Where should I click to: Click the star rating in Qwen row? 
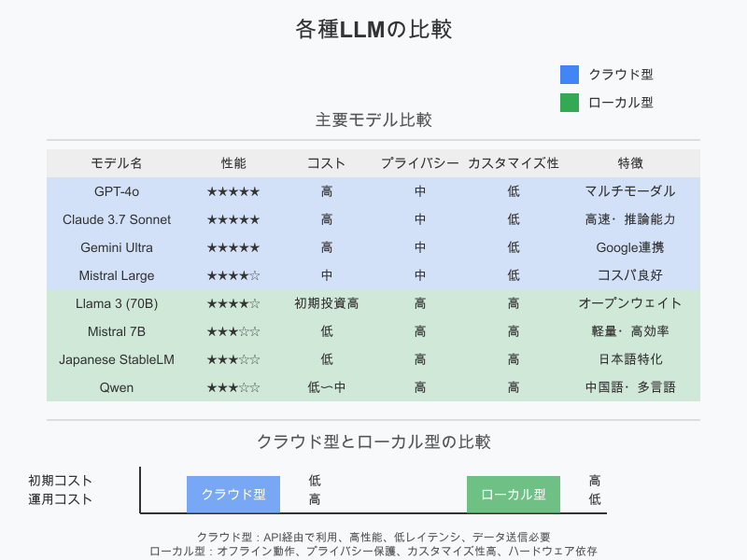(x=233, y=388)
